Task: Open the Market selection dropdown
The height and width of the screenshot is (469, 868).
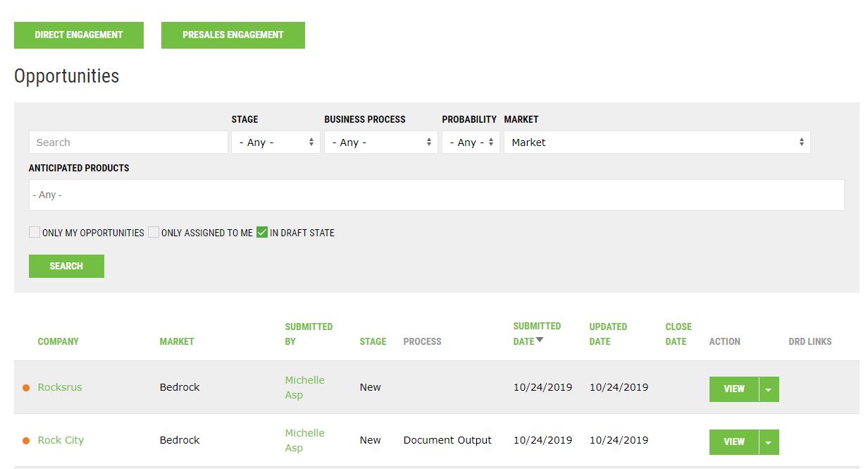Action: click(657, 142)
